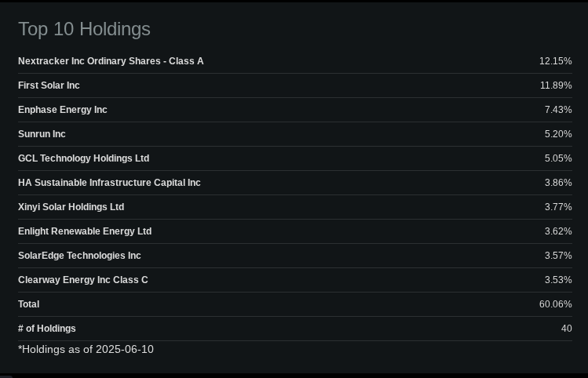Select Clearway Energy Inc Class C
588x378 pixels.
coord(83,280)
